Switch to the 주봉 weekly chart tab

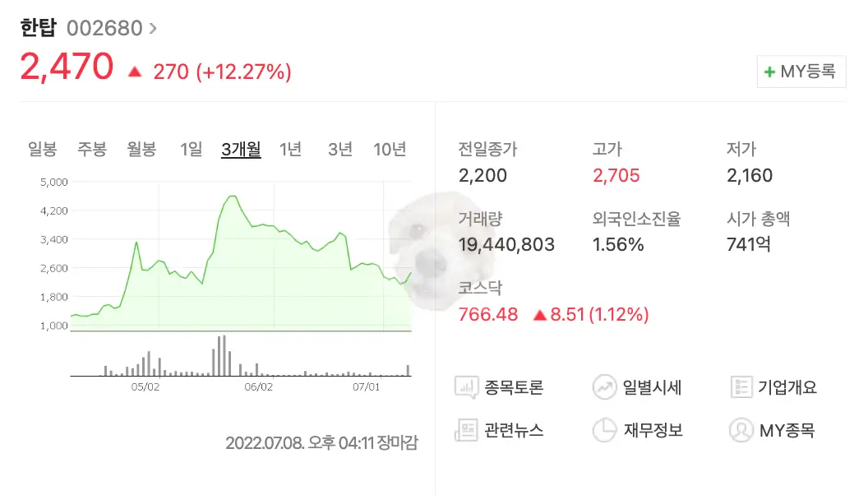coord(91,149)
